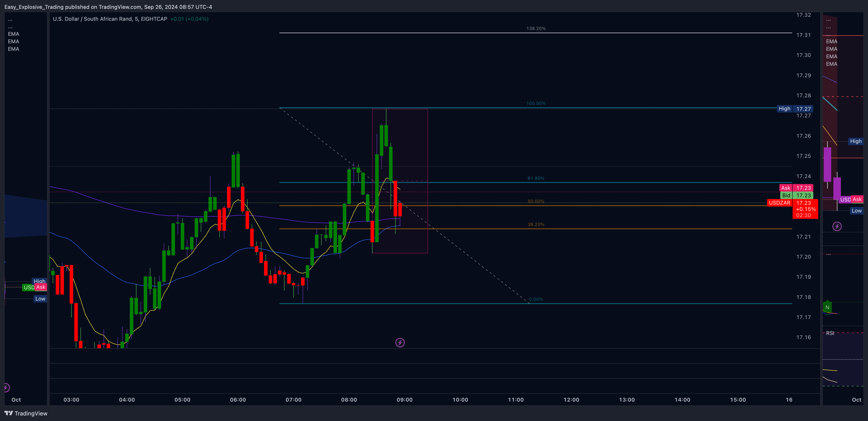Click the 12:00 time axis label

pos(571,400)
